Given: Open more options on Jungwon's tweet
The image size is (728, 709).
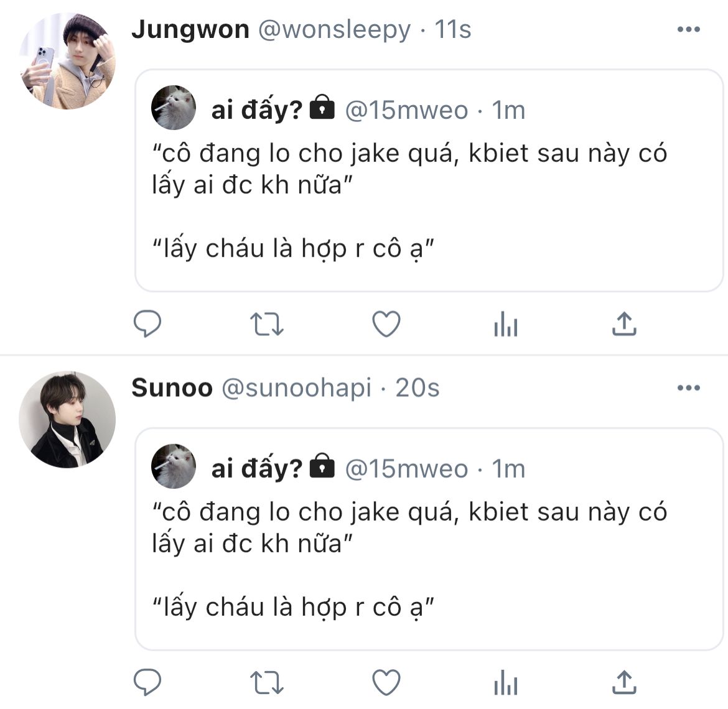Looking at the screenshot, I should click(688, 29).
